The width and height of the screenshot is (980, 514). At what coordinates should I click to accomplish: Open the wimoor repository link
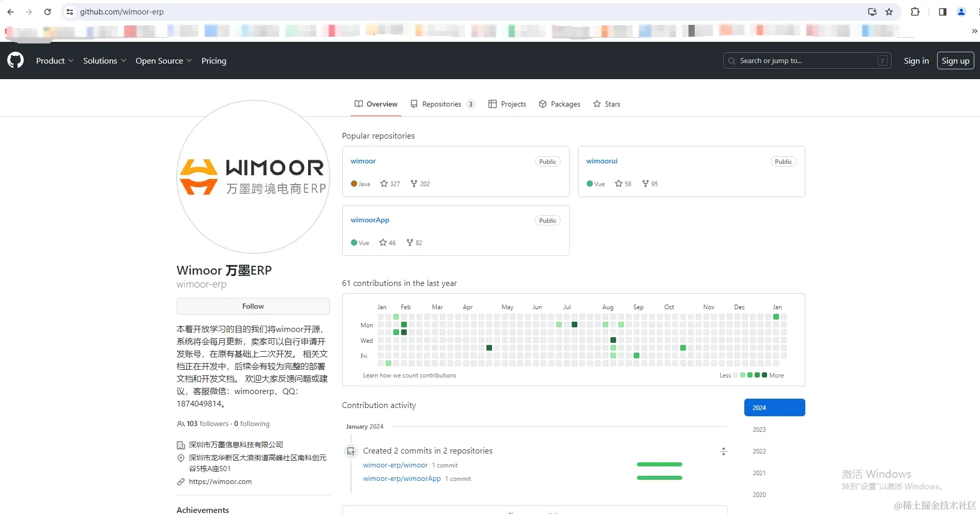[363, 161]
